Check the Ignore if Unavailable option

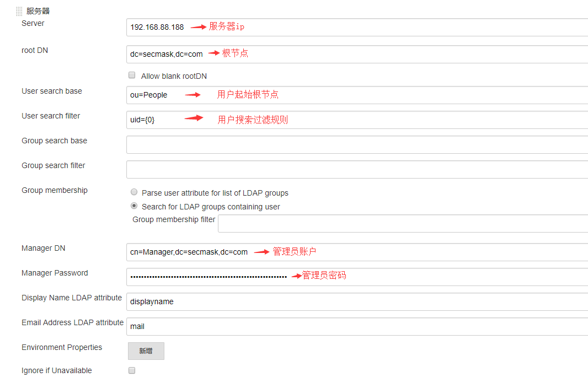point(132,370)
